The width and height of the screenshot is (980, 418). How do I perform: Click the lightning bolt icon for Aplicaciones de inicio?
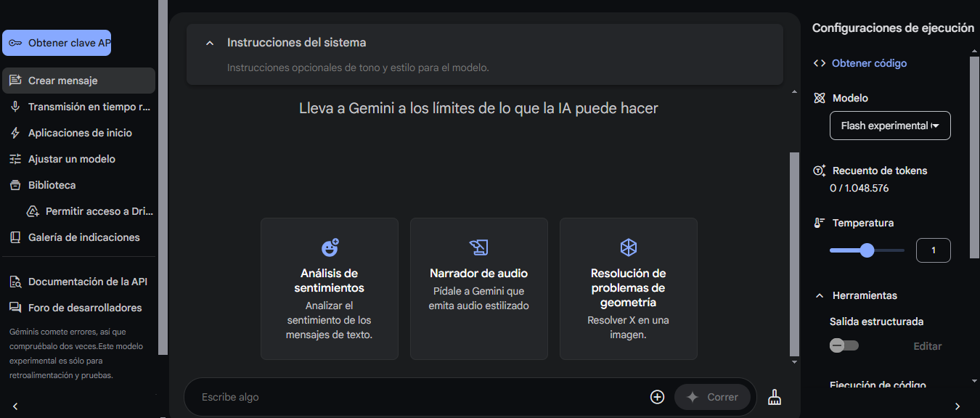15,133
